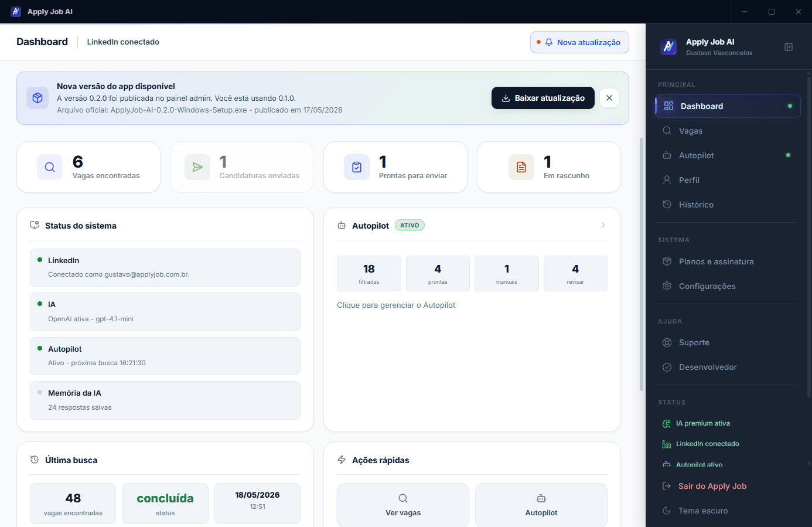
Task: Click the Vagas search icon in sidebar
Action: [x=667, y=131]
